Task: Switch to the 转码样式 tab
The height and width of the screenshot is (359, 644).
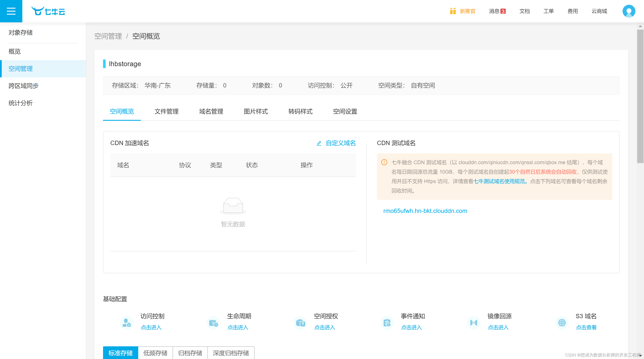Action: point(300,112)
